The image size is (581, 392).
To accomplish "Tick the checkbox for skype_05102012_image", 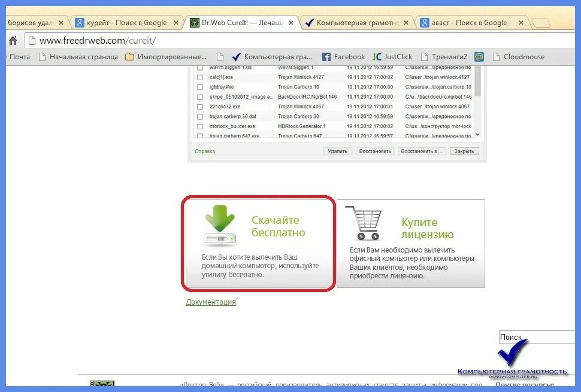I will tap(200, 97).
